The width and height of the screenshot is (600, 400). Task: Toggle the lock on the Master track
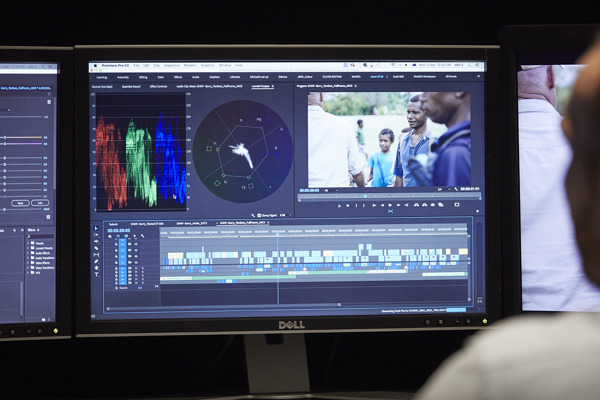[x=116, y=288]
